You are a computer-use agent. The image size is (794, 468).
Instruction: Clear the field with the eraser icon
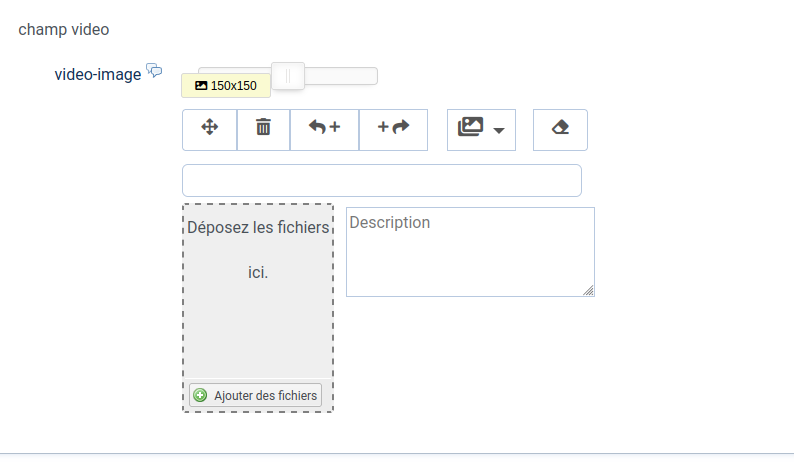point(561,127)
